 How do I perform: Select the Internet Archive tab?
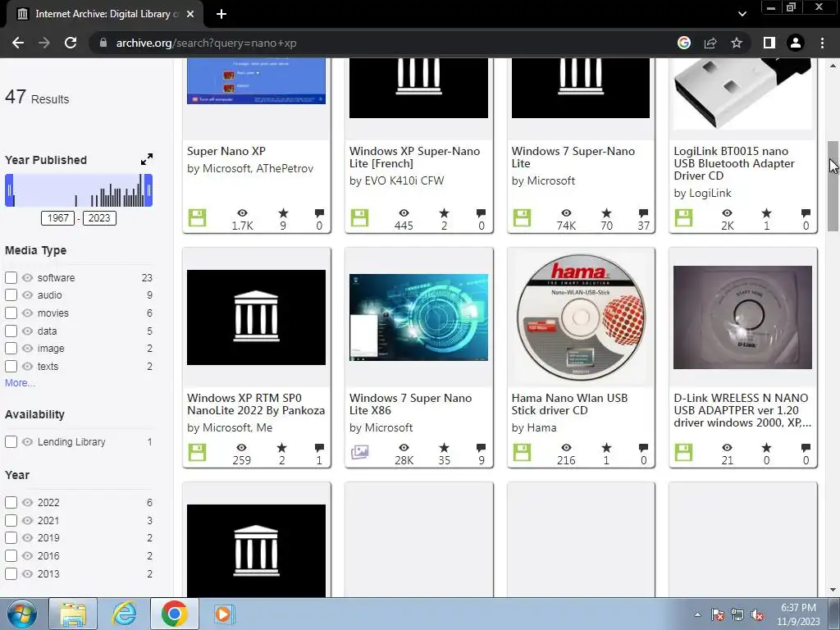coord(106,15)
